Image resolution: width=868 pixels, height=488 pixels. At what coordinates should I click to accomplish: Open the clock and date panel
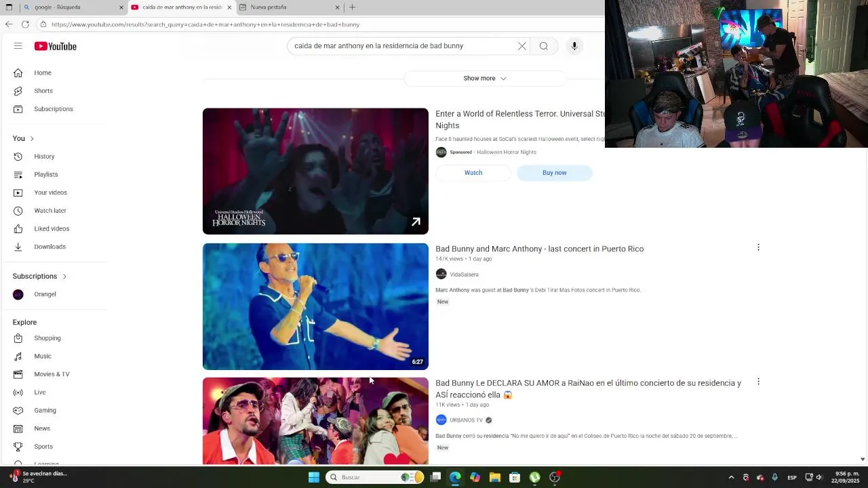pos(847,477)
